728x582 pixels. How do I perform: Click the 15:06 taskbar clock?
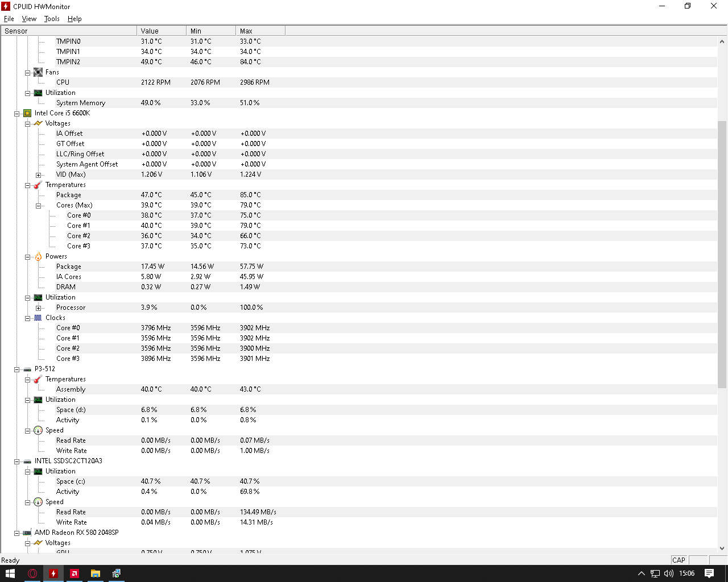coord(686,573)
